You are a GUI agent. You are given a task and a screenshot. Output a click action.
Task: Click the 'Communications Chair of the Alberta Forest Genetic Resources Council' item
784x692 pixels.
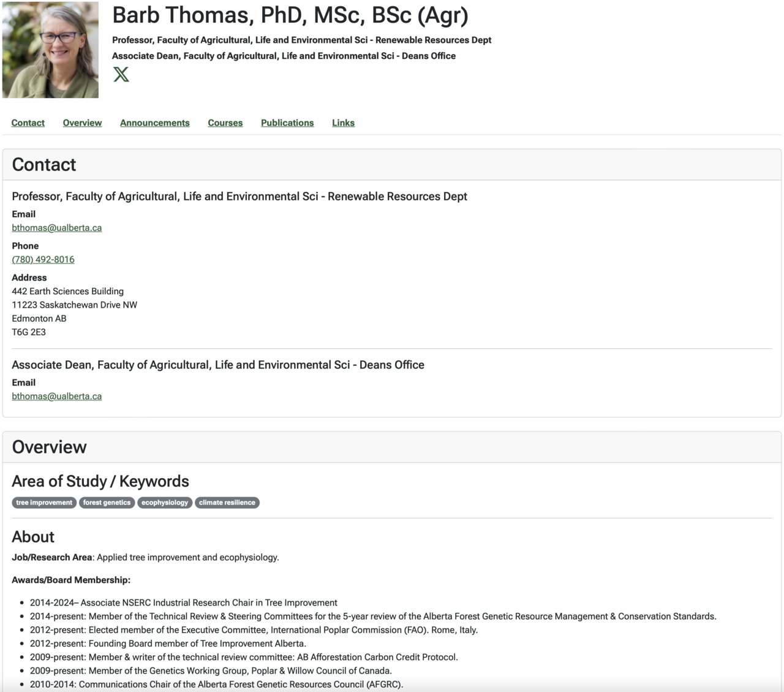click(x=216, y=684)
